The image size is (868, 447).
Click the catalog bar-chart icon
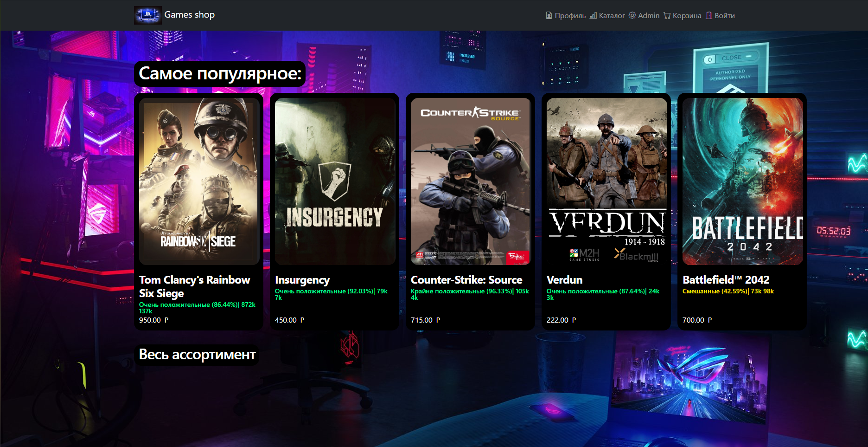coord(593,16)
